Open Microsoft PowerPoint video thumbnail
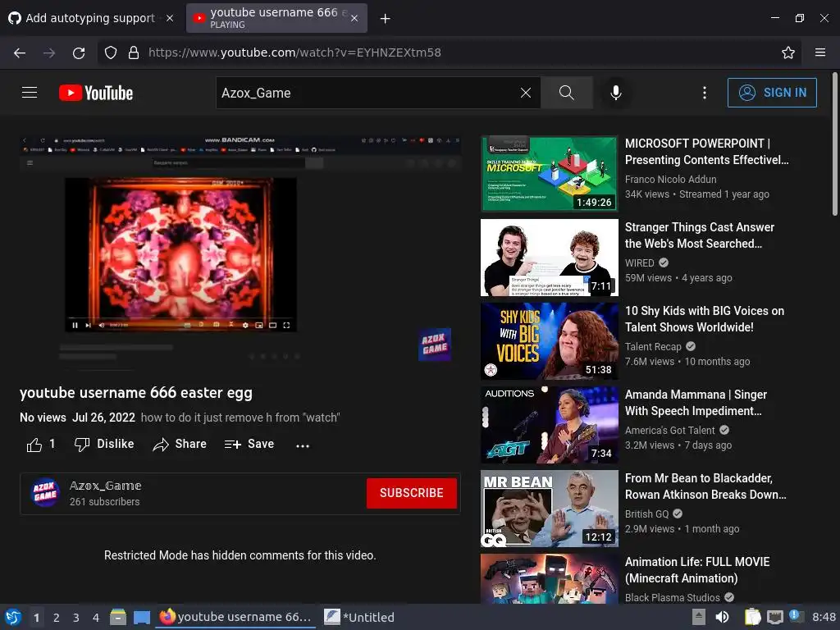The width and height of the screenshot is (840, 630). [x=549, y=174]
